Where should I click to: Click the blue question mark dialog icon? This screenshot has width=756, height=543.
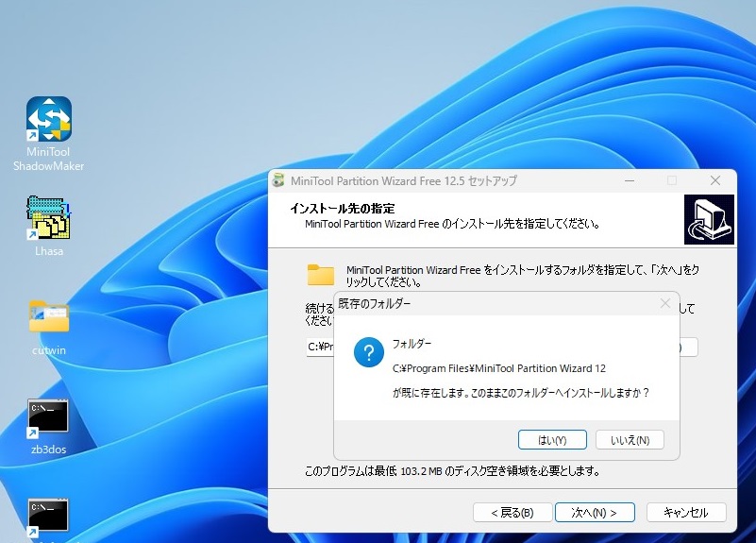[x=368, y=353]
